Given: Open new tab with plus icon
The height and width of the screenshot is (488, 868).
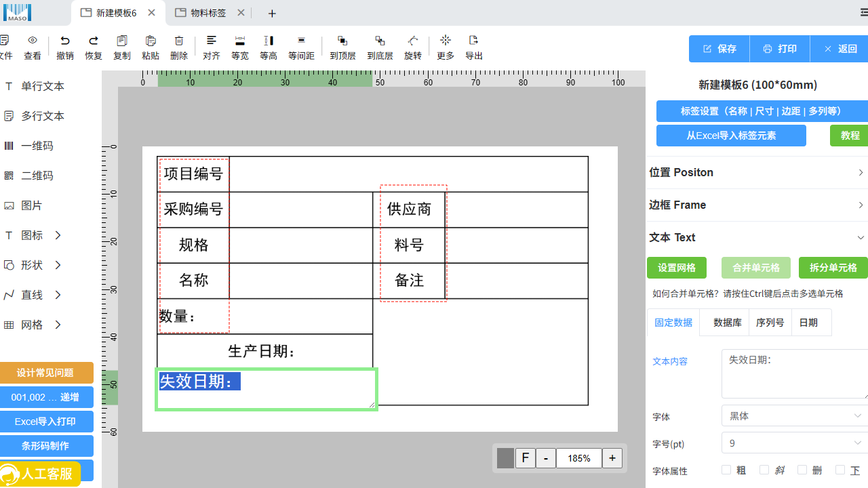Looking at the screenshot, I should pos(272,14).
